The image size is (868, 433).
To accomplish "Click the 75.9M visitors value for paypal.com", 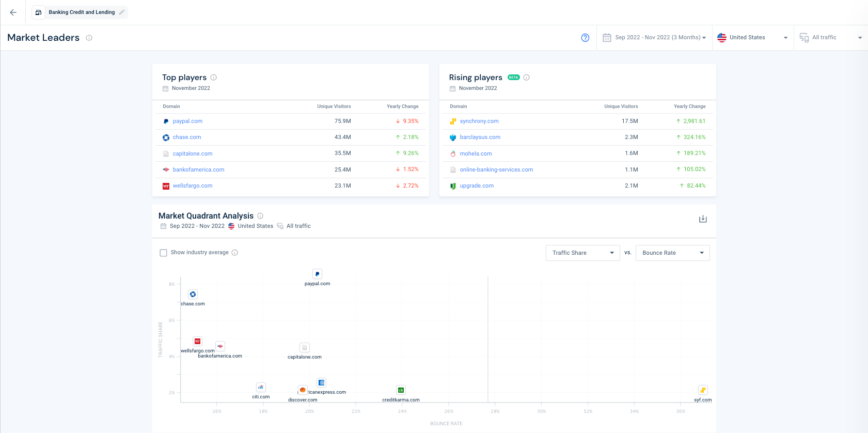I will (x=342, y=121).
